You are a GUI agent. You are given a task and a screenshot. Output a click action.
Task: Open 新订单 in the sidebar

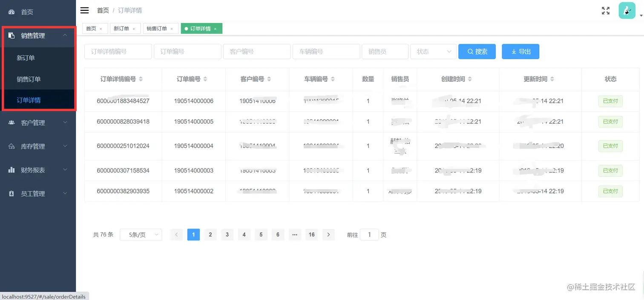38,58
